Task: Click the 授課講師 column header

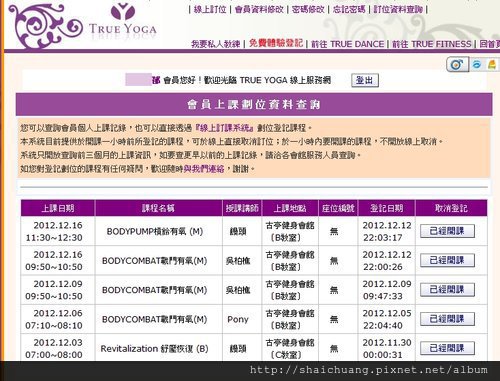Action: click(x=242, y=208)
